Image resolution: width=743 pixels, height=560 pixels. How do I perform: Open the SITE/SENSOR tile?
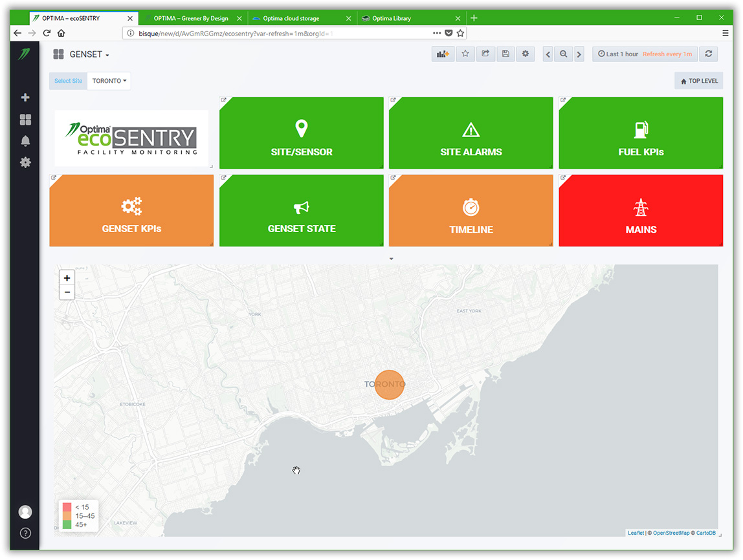302,133
